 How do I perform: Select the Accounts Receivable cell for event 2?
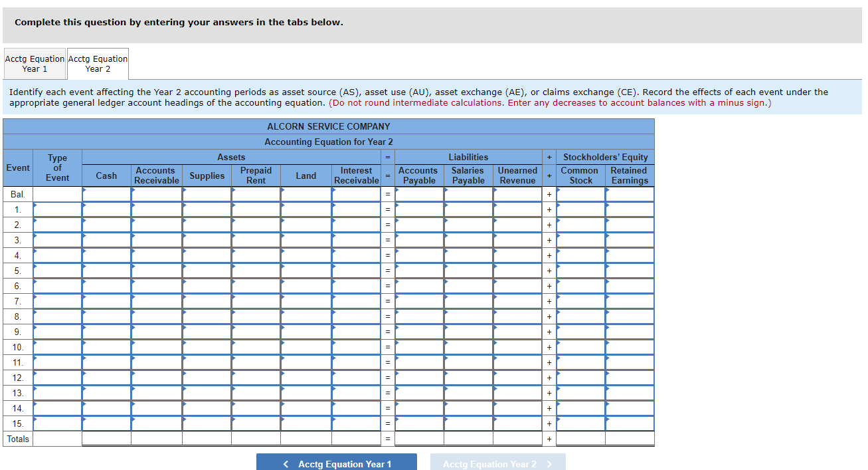pyautogui.click(x=157, y=225)
